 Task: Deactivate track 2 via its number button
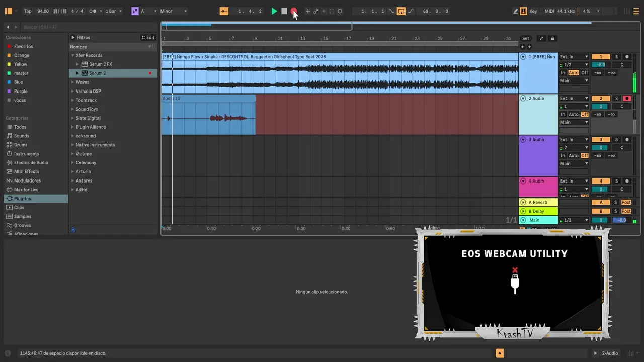(x=601, y=98)
